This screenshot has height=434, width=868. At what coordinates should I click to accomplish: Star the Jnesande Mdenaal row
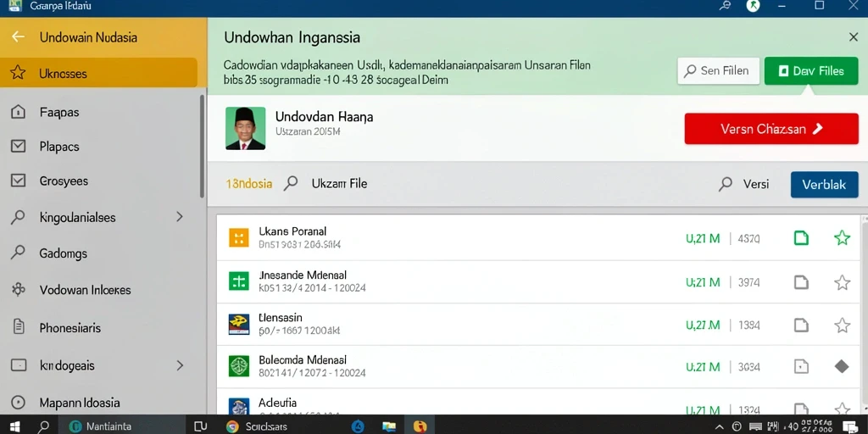click(x=842, y=282)
